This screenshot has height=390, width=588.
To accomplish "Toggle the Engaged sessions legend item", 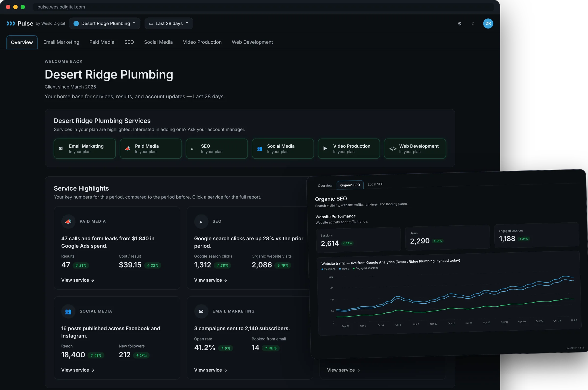I will tap(366, 268).
